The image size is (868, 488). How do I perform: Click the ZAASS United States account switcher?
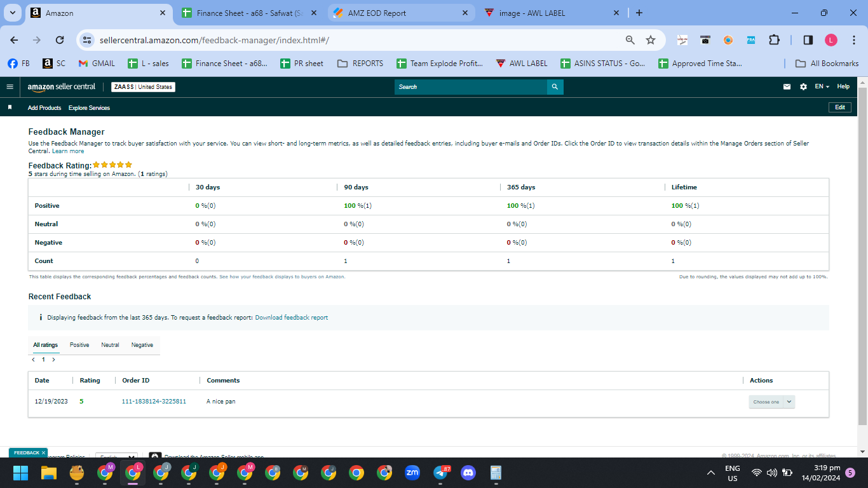pos(143,86)
